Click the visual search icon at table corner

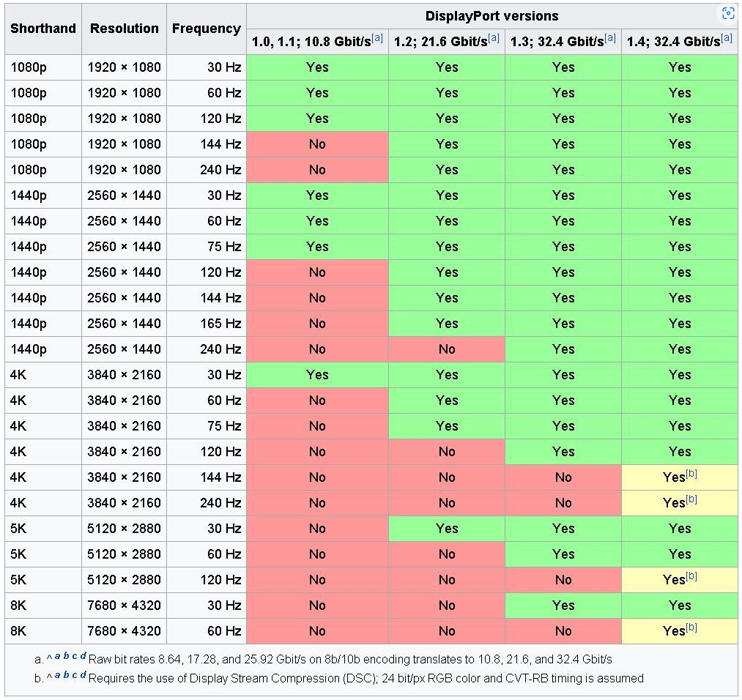point(728,13)
